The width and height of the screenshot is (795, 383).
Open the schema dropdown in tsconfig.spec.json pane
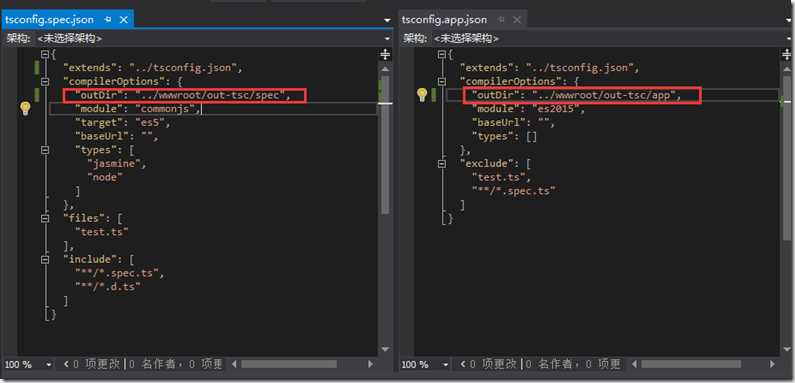387,38
